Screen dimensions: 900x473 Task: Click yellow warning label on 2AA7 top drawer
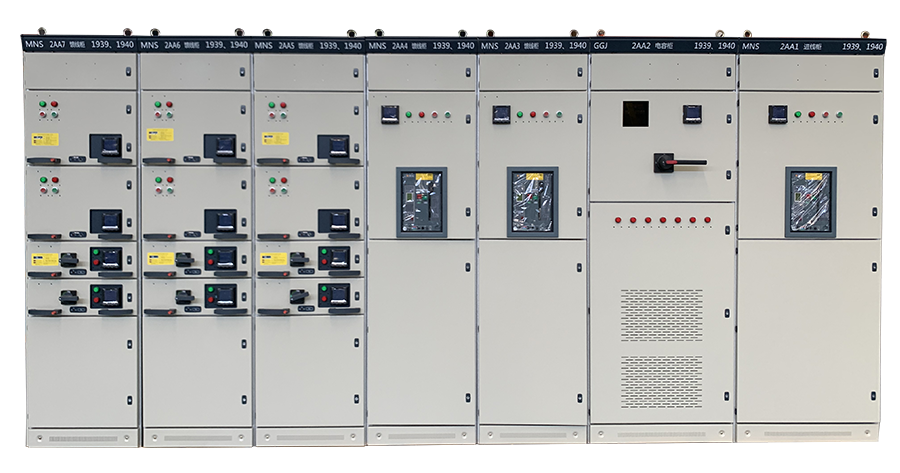click(x=45, y=139)
